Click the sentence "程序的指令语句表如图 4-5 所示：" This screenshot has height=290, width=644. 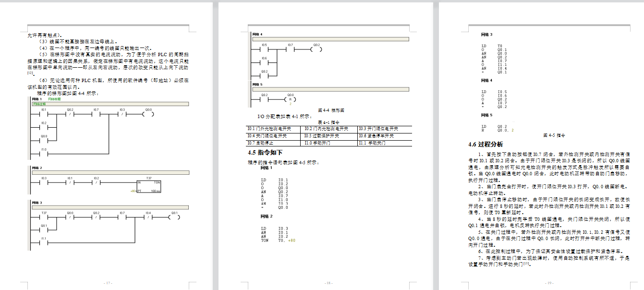point(284,162)
